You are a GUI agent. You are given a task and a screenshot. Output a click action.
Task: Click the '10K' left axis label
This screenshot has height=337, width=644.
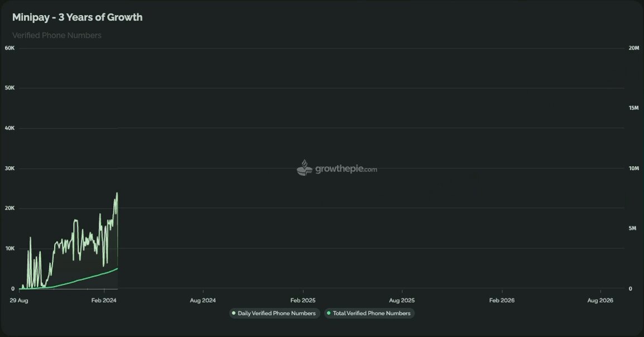click(x=10, y=248)
